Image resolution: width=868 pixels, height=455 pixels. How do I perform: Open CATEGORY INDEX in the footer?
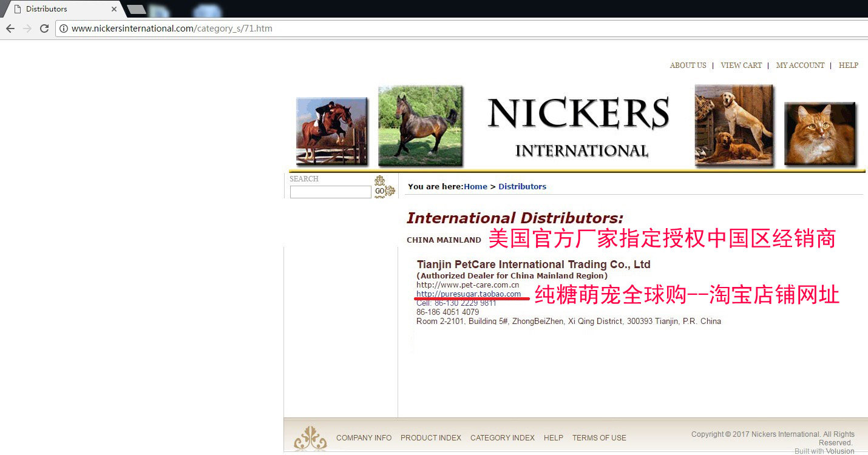(x=503, y=438)
